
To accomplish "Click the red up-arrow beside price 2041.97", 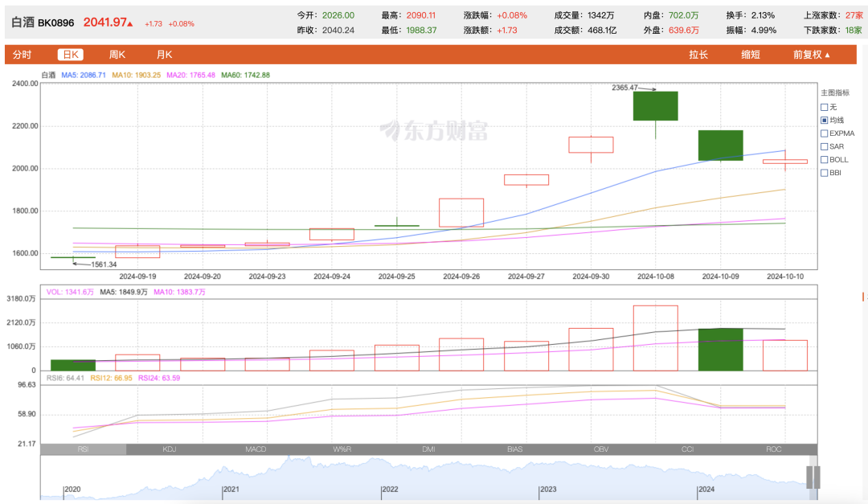I will (x=131, y=23).
